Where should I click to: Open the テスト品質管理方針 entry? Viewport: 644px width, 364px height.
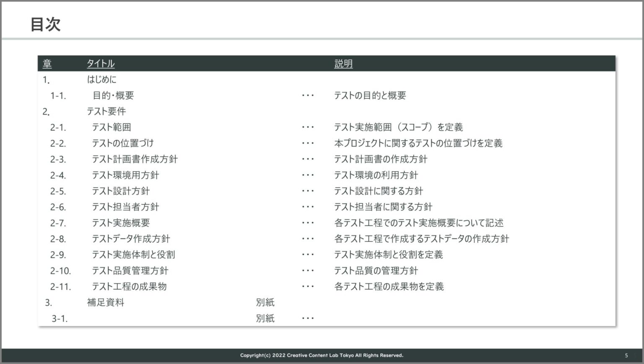(x=130, y=271)
